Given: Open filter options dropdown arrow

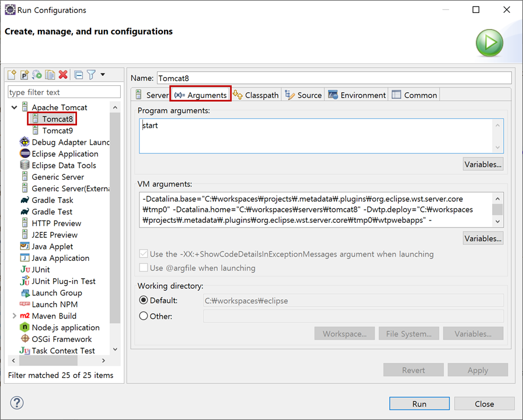Looking at the screenshot, I should point(103,75).
